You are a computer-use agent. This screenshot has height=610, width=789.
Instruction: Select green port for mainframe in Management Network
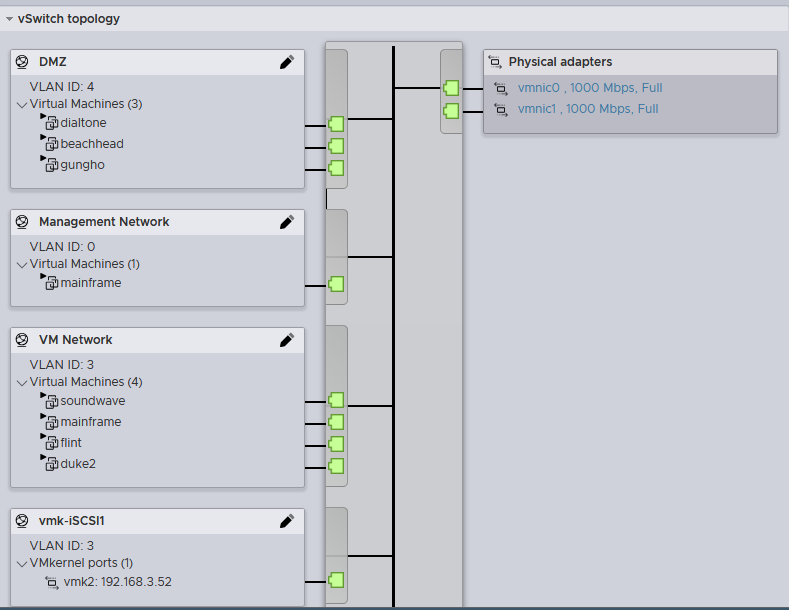(x=336, y=284)
